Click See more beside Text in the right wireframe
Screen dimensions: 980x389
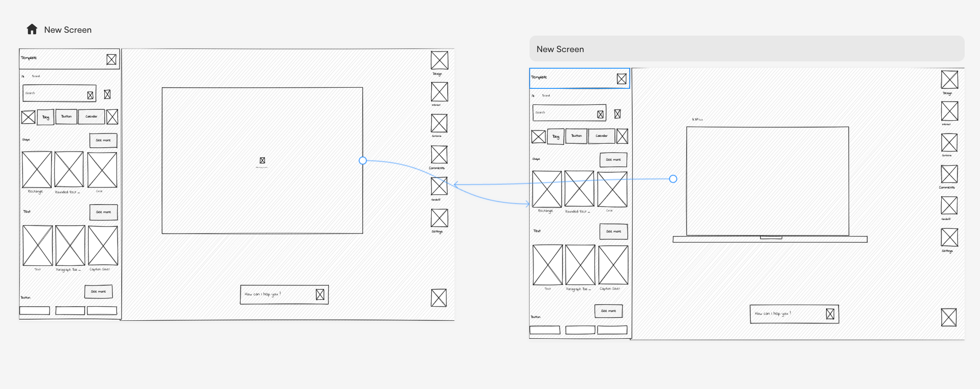[613, 232]
